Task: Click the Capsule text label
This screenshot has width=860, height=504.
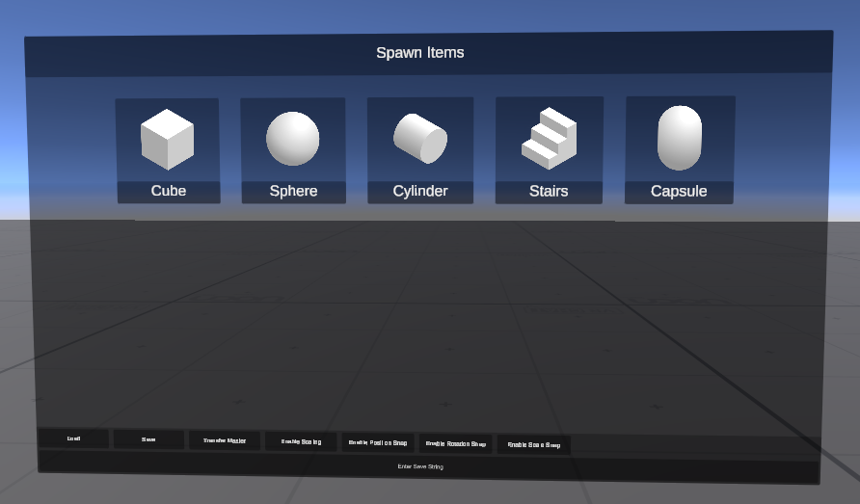Action: [x=679, y=191]
